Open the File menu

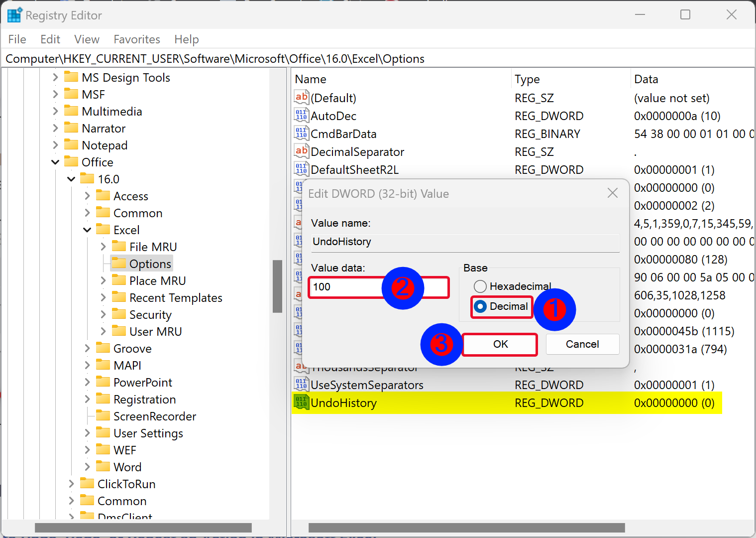[17, 39]
